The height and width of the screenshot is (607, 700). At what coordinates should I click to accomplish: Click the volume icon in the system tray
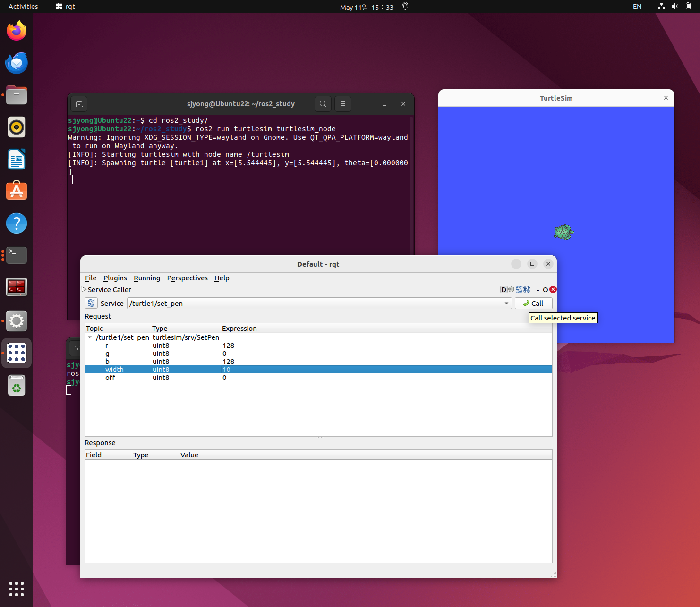[x=674, y=7]
